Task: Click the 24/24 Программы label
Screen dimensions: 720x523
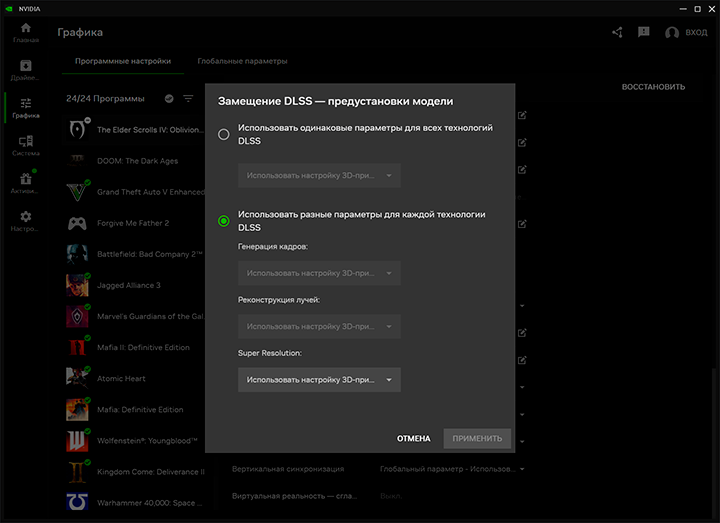Action: [x=105, y=99]
